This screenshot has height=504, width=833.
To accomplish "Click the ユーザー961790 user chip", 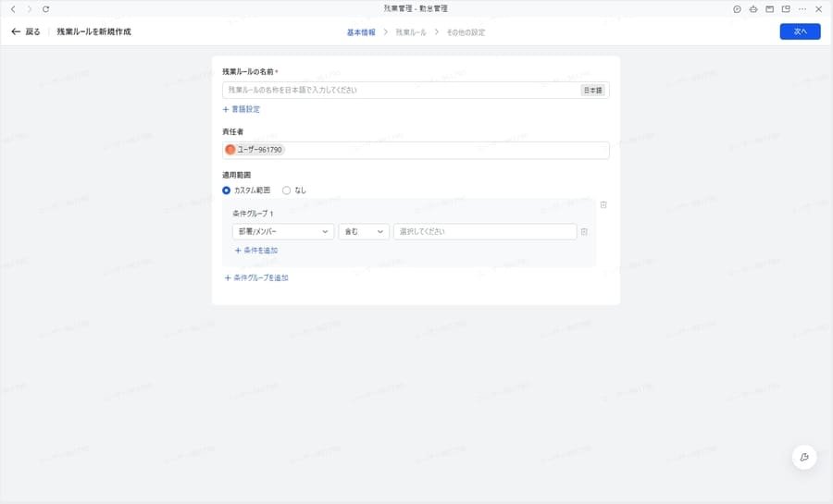I will pyautogui.click(x=255, y=150).
